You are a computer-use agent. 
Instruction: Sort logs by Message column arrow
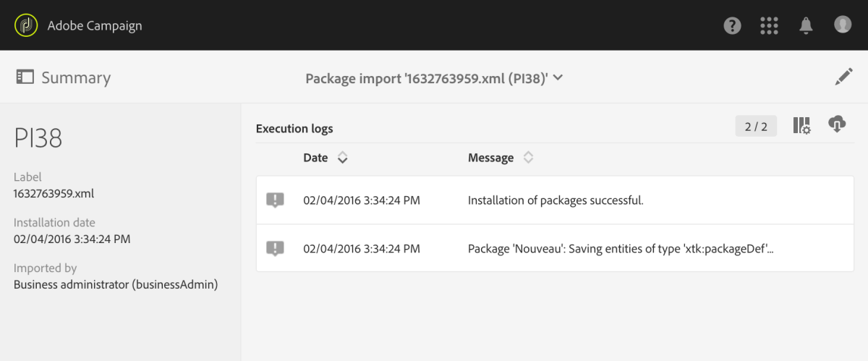point(529,158)
